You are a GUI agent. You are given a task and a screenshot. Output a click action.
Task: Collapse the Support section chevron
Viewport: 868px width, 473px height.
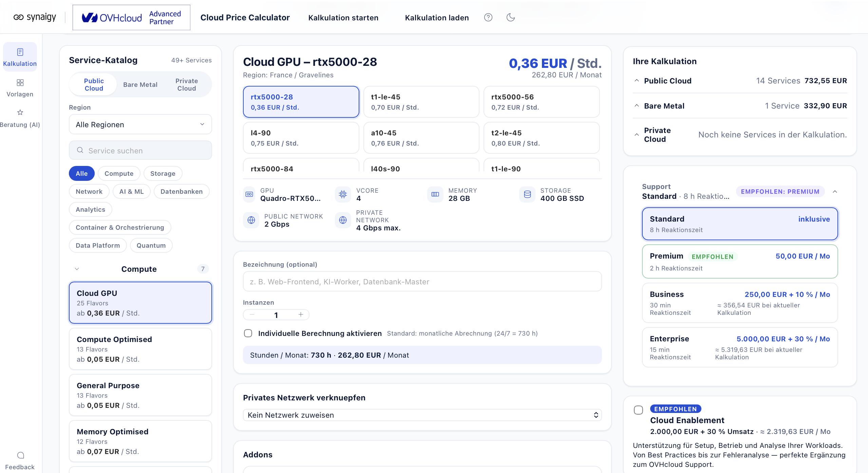tap(835, 192)
